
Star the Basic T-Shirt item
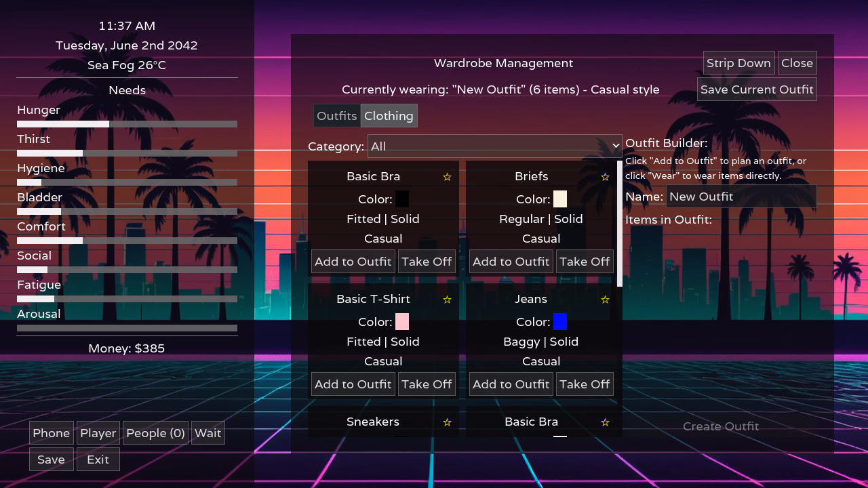(447, 300)
